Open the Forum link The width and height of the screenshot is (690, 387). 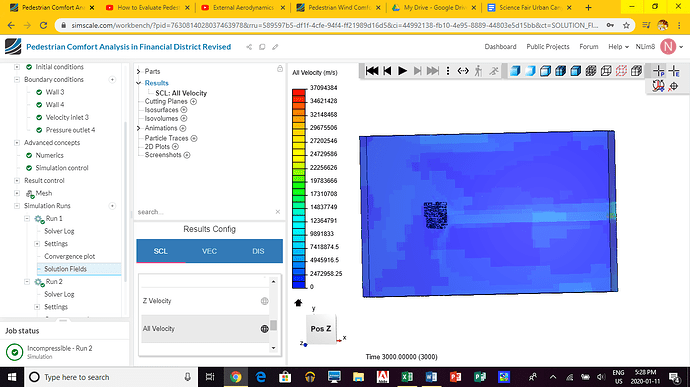click(x=589, y=47)
